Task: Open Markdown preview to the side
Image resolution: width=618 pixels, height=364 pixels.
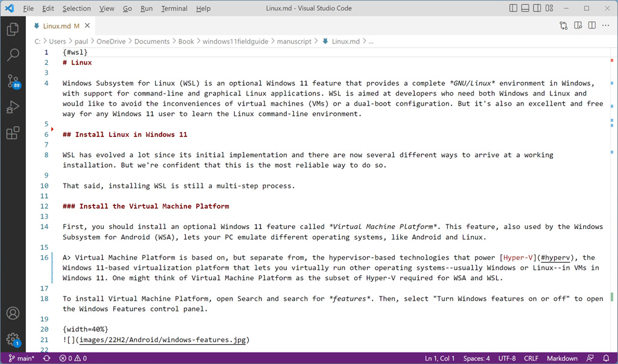Action: (x=578, y=26)
